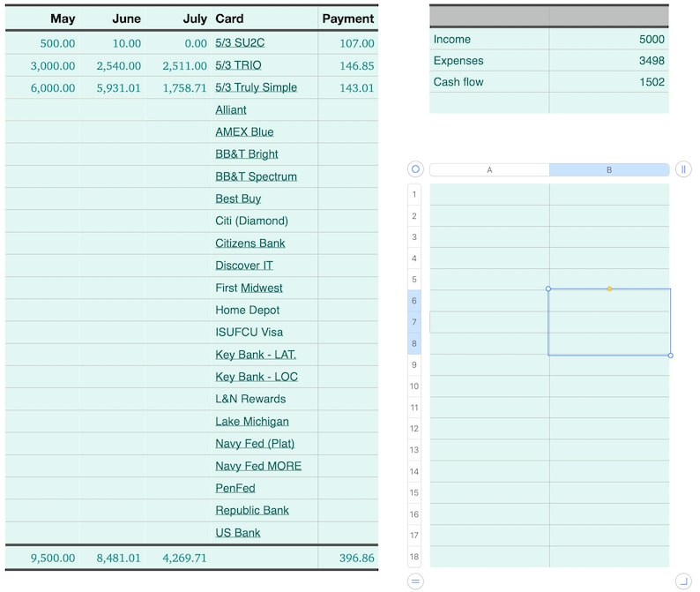Select the July value 1,758.71
The image size is (700, 592).
click(184, 88)
